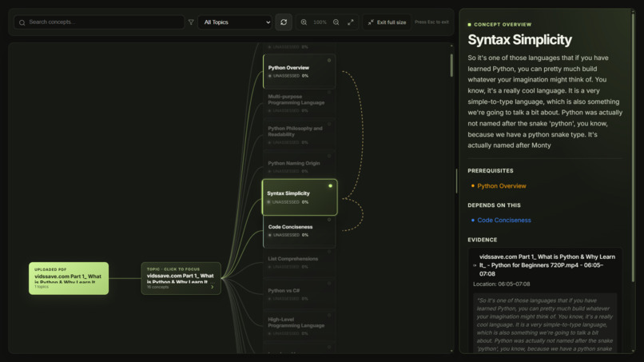644x362 pixels.
Task: Click the 100% zoom level text
Action: [x=320, y=22]
